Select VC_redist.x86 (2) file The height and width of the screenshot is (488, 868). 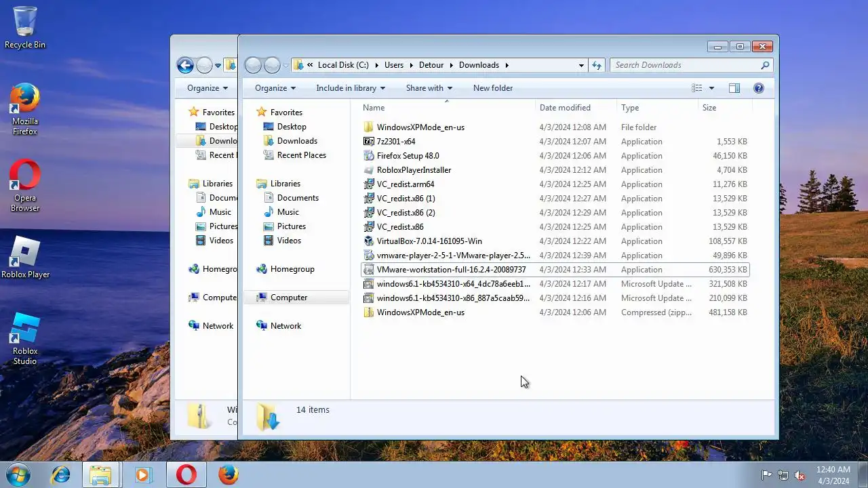click(x=406, y=213)
